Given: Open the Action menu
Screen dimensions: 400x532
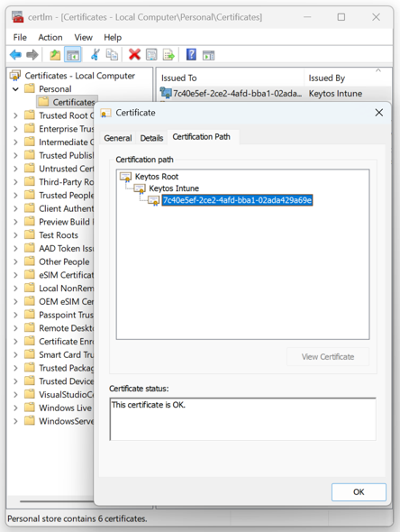Looking at the screenshot, I should click(x=50, y=37).
